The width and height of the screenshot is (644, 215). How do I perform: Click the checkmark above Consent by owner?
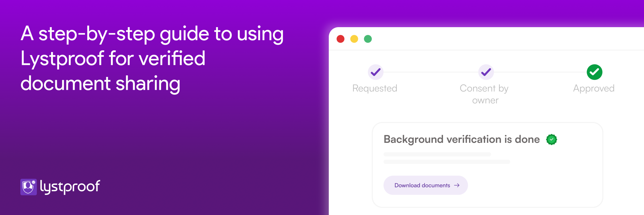click(x=486, y=72)
